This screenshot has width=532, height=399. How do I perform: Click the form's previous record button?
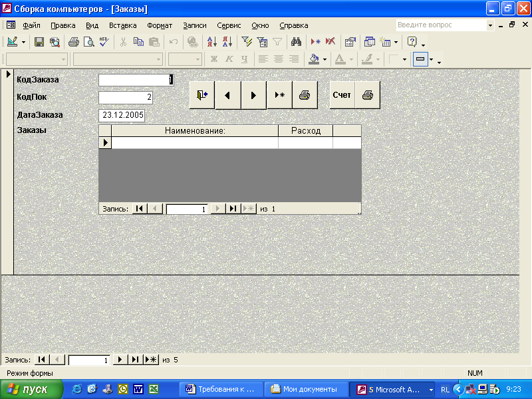click(x=227, y=95)
